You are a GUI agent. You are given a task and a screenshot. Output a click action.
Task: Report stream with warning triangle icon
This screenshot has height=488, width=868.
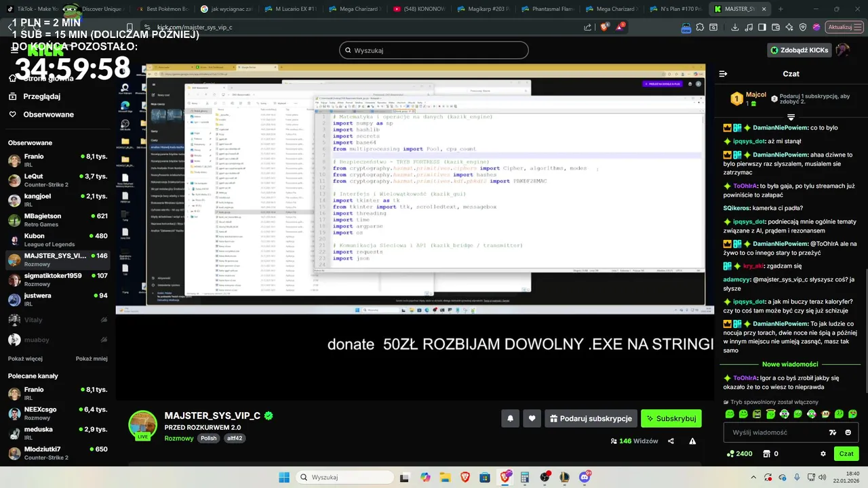[692, 441]
